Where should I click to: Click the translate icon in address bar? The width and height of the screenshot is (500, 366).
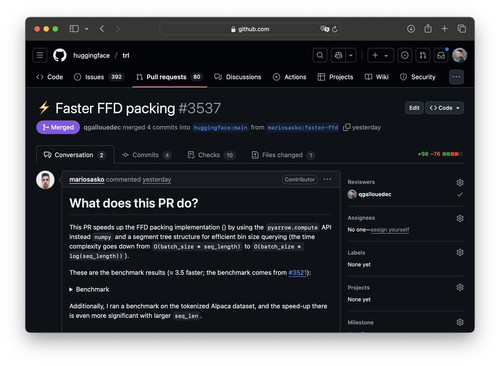[324, 29]
